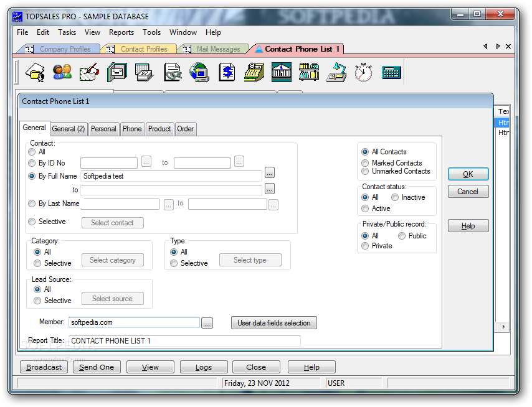Open the company folder toolbar icon
The image size is (532, 407).
tap(36, 72)
